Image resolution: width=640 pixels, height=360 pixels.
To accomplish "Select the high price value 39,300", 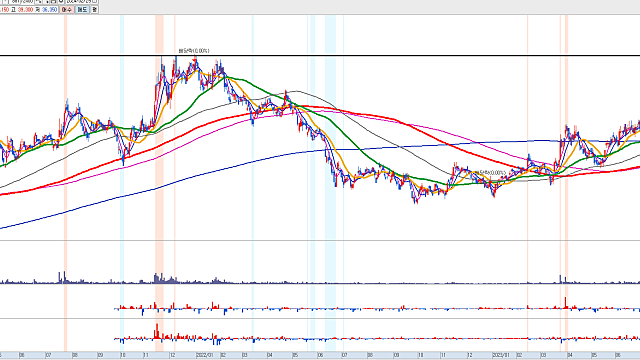I will click(x=25, y=9).
